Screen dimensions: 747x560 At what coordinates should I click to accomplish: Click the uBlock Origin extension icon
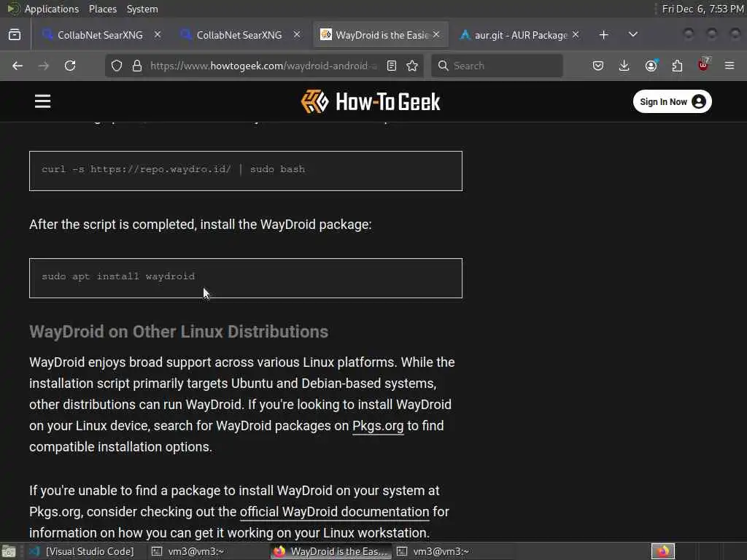(703, 65)
